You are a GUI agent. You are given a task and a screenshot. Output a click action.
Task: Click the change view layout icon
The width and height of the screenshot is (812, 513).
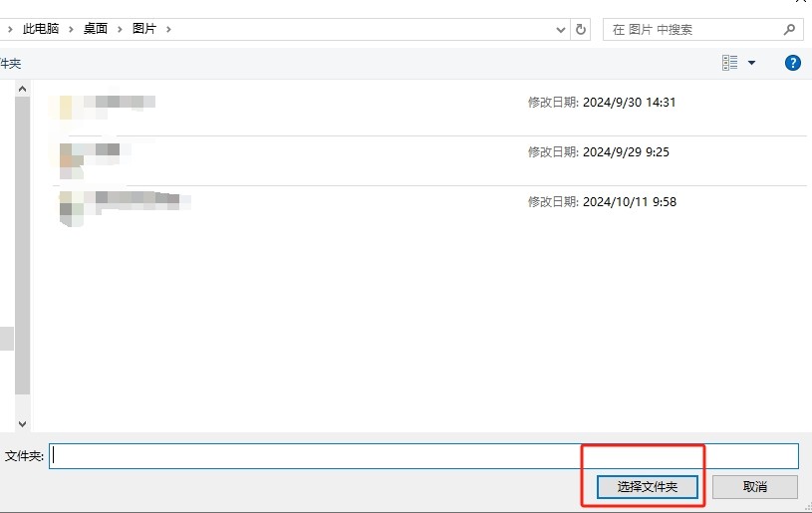(730, 63)
